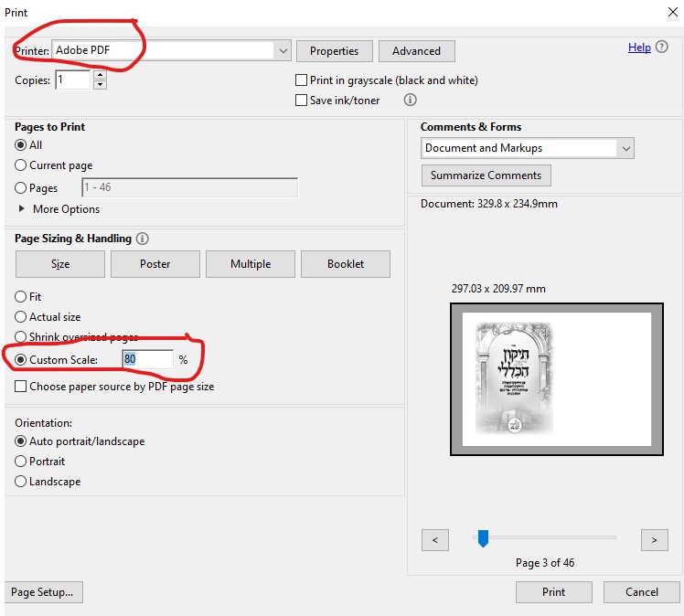
Task: Click Page Sizing & Handling info icon
Action: (x=142, y=239)
